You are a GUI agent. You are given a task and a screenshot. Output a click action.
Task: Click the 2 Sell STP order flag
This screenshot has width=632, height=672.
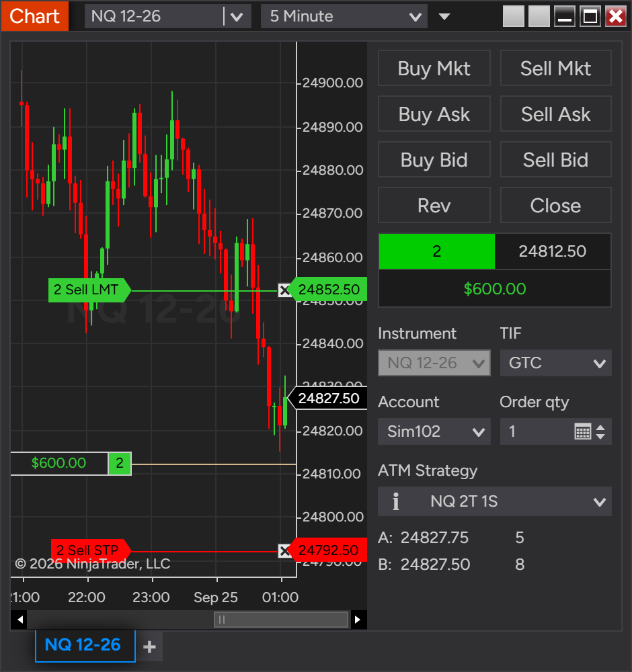coord(91,550)
